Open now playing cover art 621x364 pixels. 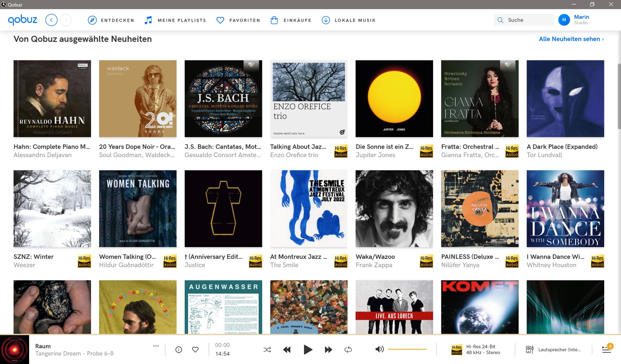tap(15, 349)
